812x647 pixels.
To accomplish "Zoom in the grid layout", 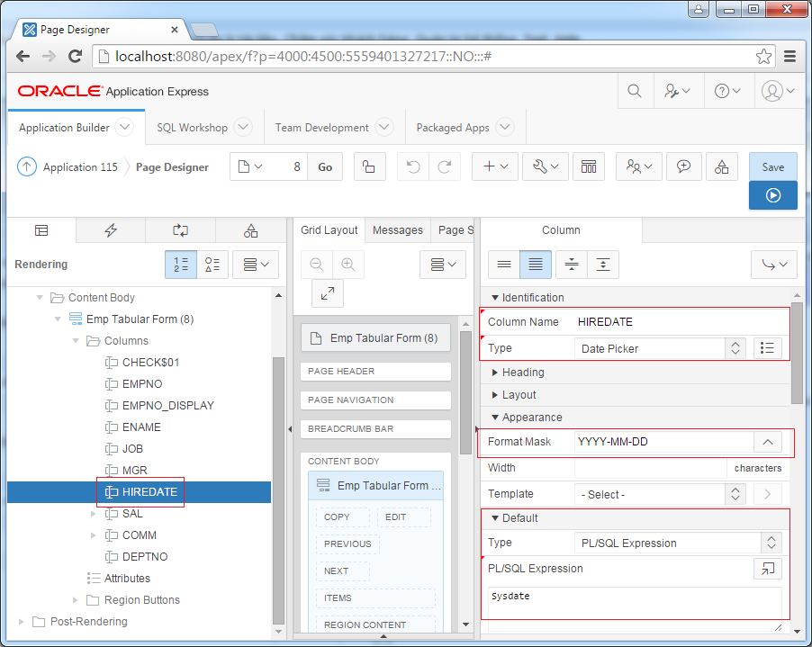I will pyautogui.click(x=348, y=265).
